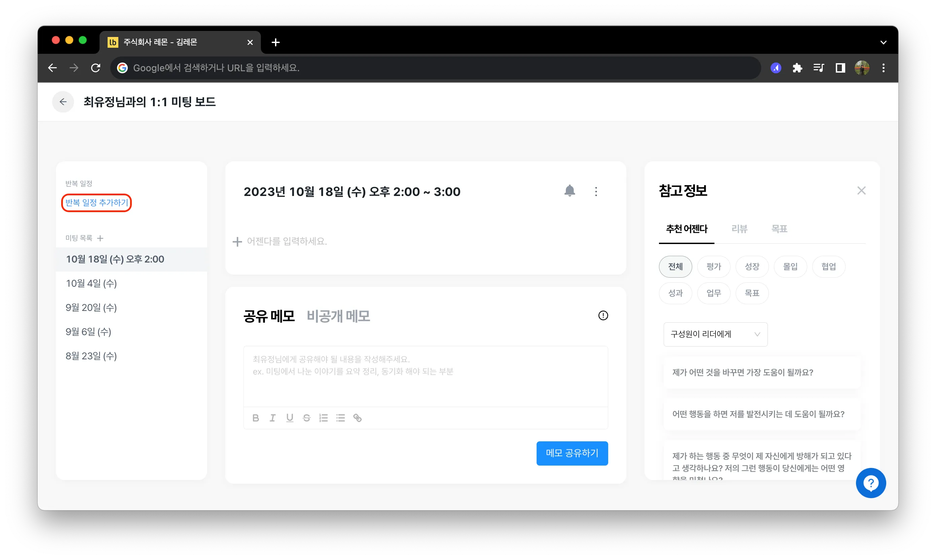The width and height of the screenshot is (936, 560).
Task: Insert bulleted list in memo editor
Action: 341,418
